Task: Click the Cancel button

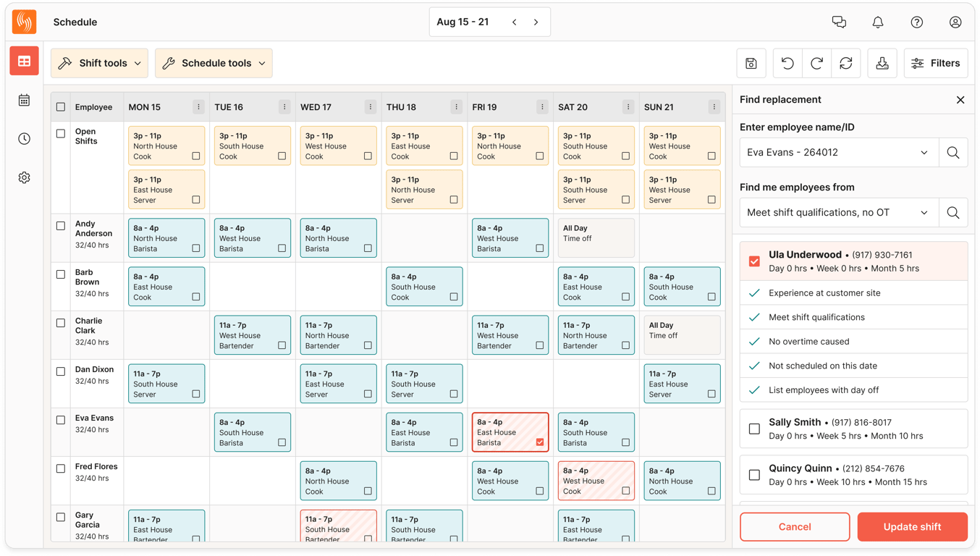Action: pos(795,527)
